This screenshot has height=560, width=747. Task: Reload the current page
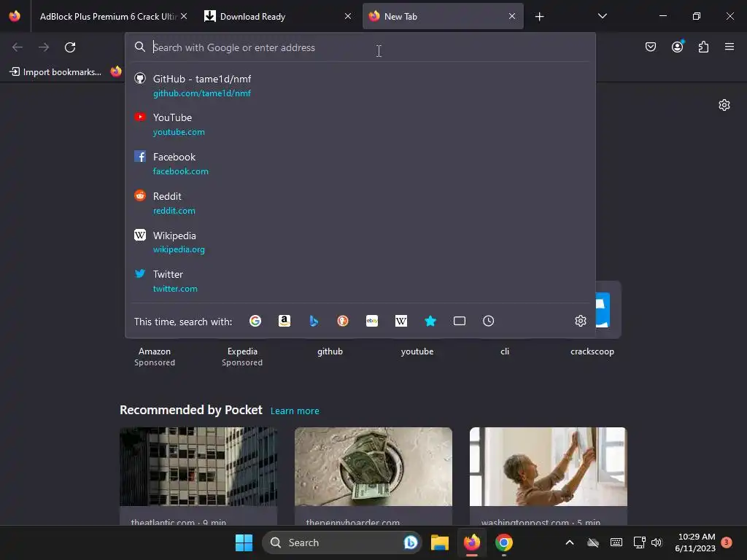point(70,47)
